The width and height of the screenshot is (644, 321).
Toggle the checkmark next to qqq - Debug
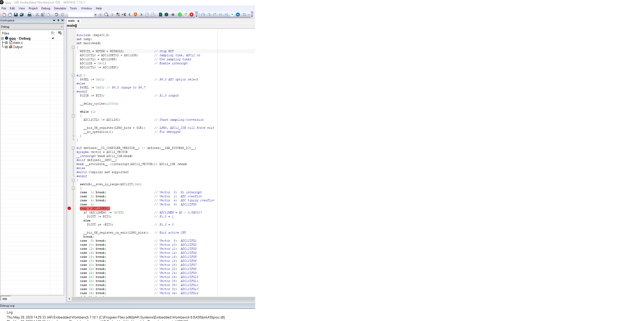click(53, 38)
